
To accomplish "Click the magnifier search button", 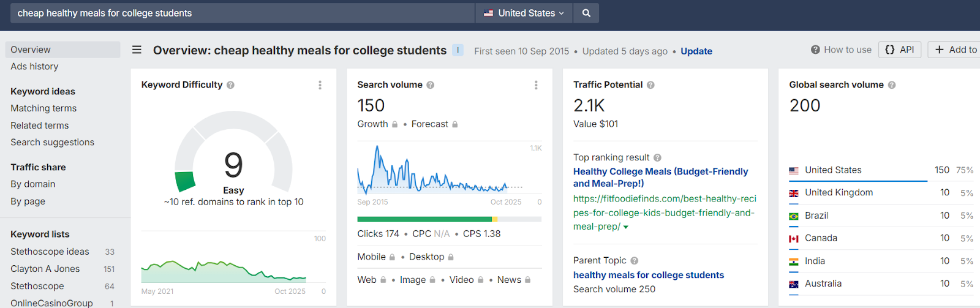I will (x=586, y=13).
